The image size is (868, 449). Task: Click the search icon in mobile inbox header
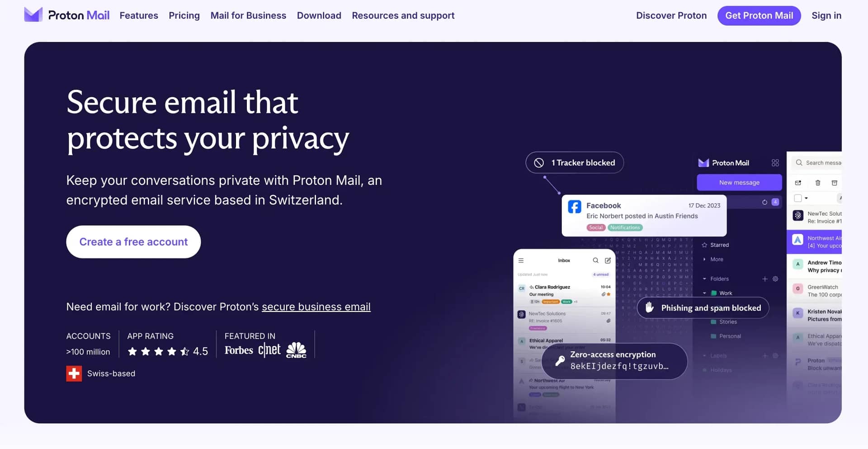click(595, 260)
